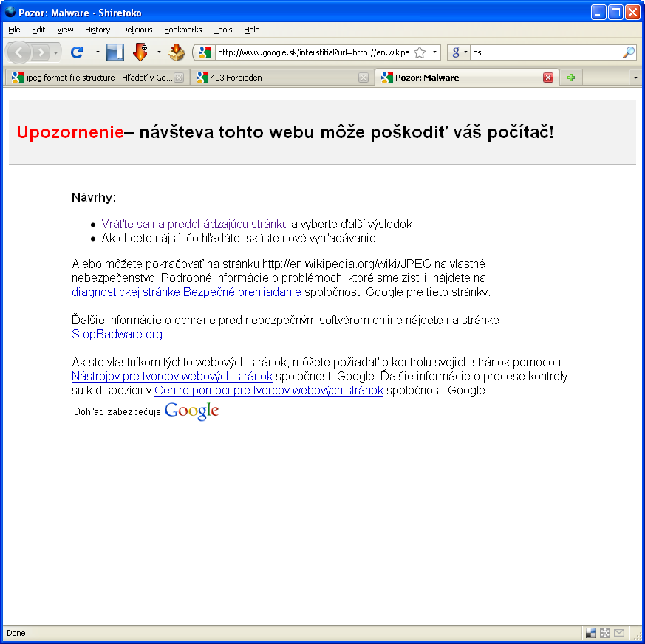
Task: Follow the 'Vráťte sa na predchádzajúcu stránku' link
Action: (194, 224)
